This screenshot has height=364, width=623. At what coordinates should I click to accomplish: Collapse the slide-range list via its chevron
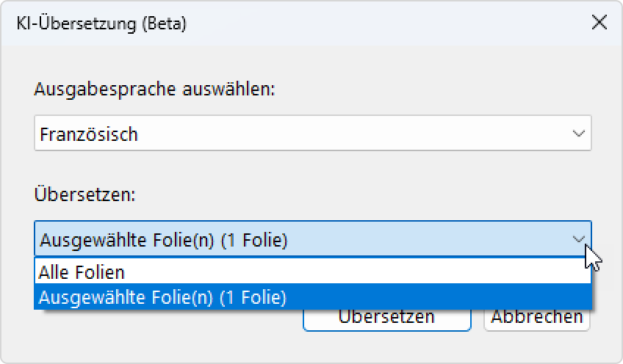pyautogui.click(x=578, y=239)
